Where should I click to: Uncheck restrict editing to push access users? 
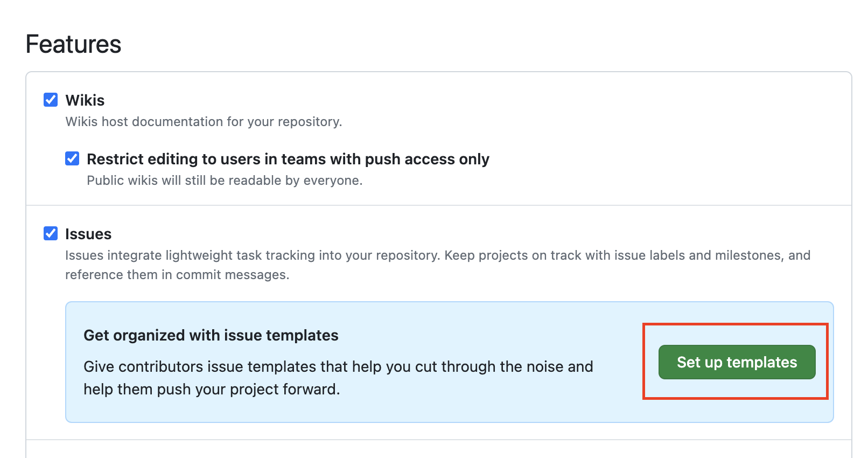[72, 158]
